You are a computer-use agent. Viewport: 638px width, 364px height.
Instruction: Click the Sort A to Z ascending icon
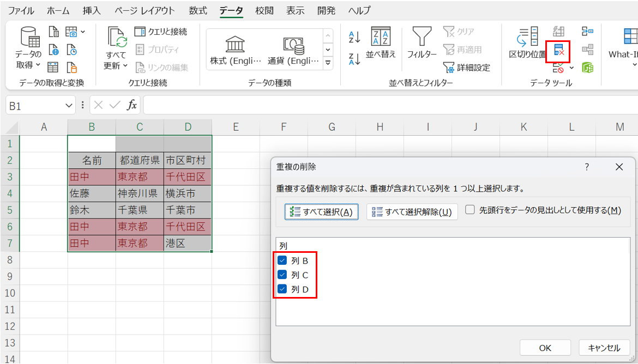tap(354, 38)
